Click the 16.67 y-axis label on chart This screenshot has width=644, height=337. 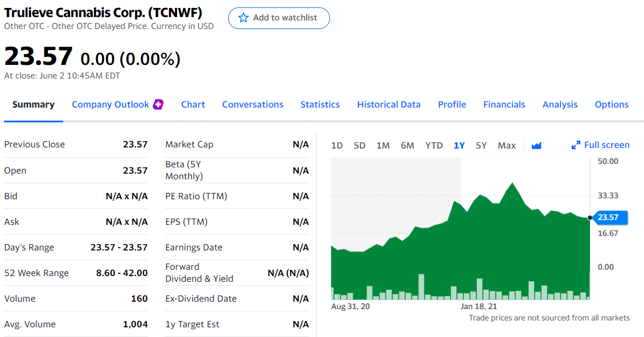[608, 233]
